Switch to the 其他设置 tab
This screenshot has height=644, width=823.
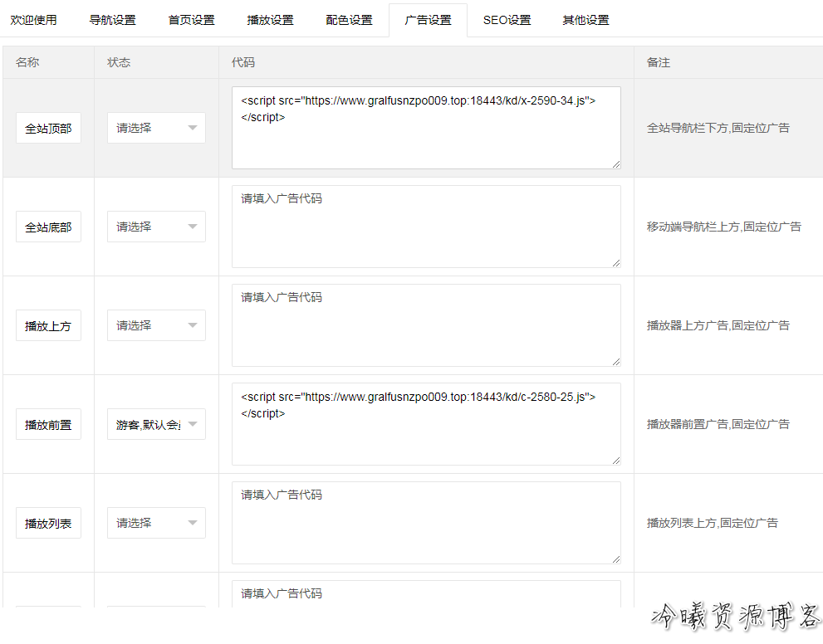click(585, 20)
